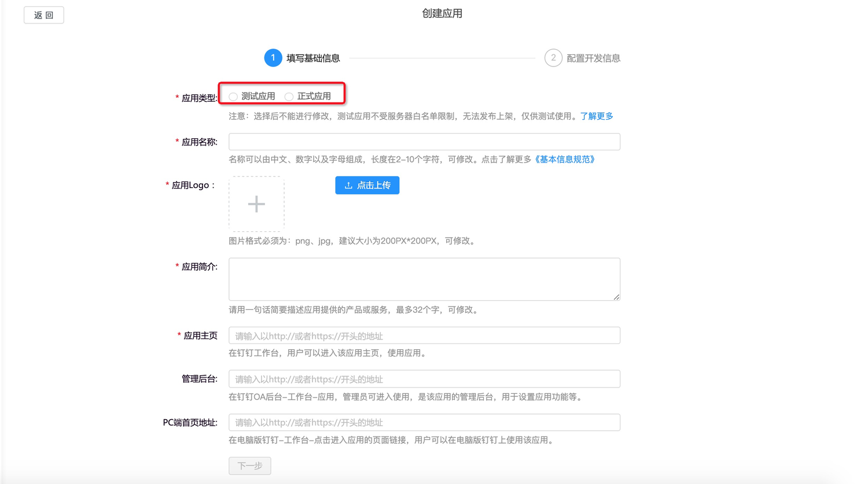Click the 返回 back button
Screen dimensions: 868x484
(x=44, y=15)
